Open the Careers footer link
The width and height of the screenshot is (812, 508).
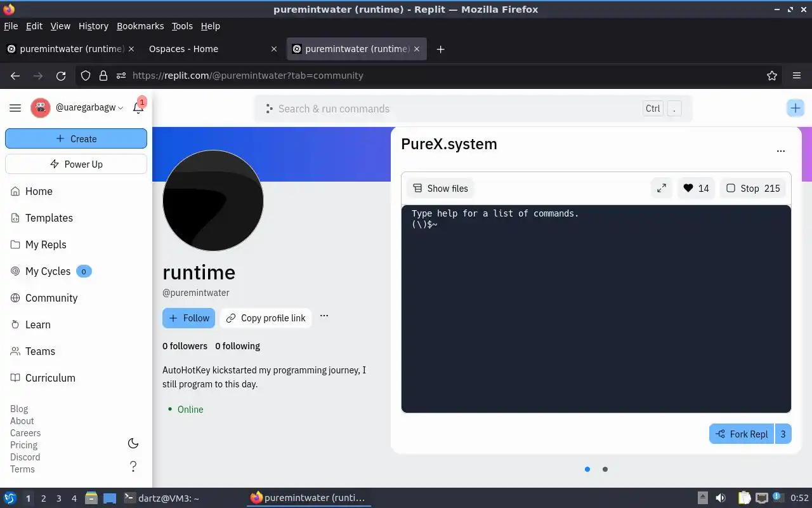[x=25, y=433]
